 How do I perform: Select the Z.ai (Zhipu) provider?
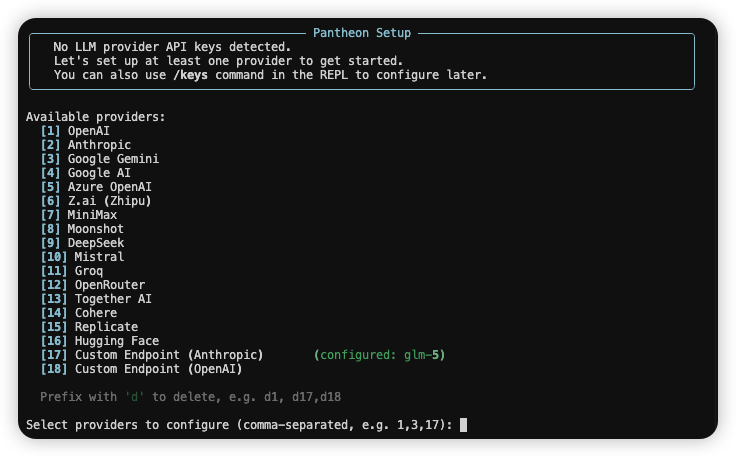click(x=110, y=201)
